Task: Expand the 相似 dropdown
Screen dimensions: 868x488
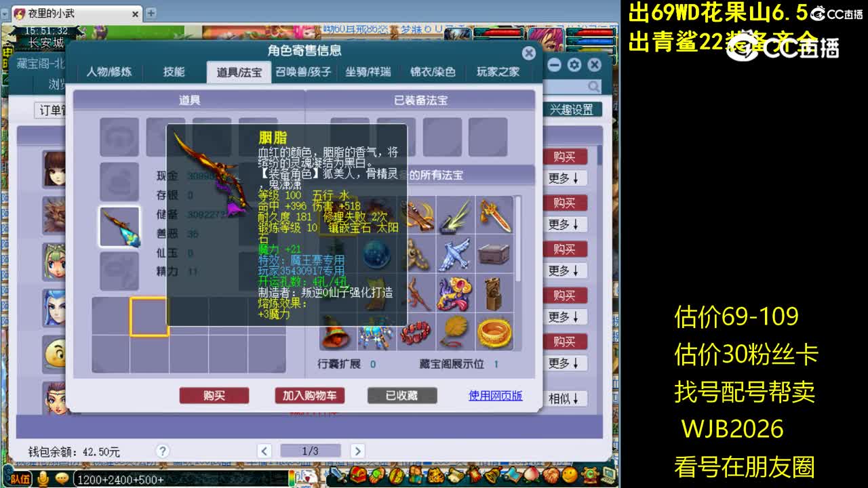Action: pyautogui.click(x=564, y=399)
